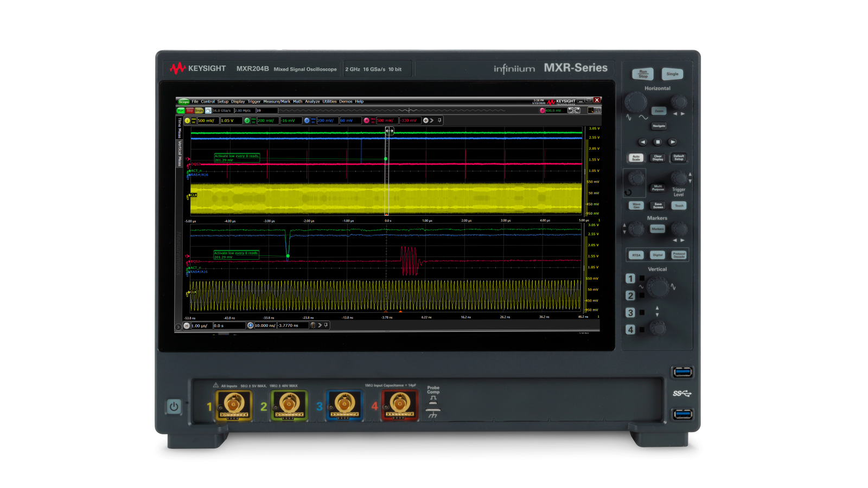Click the navigate stop square key

pyautogui.click(x=658, y=142)
